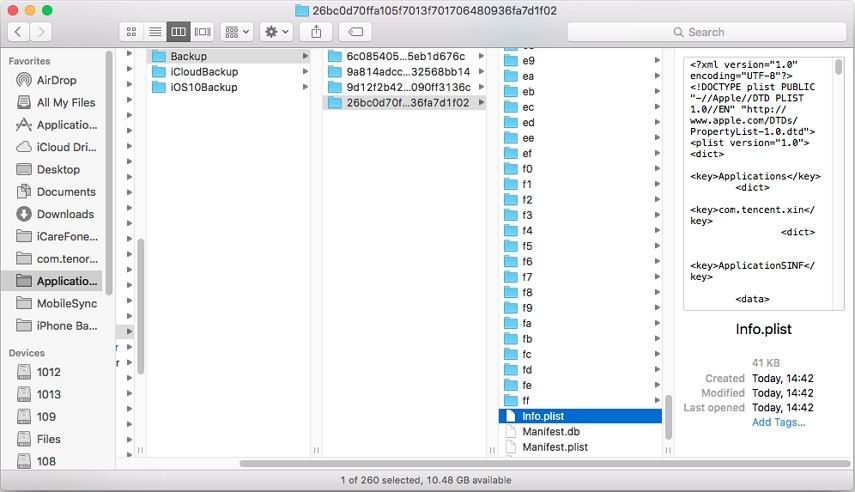Select folder 26bc0d70f...36fa7d1f02
Image resolution: width=855 pixels, height=492 pixels.
405,103
